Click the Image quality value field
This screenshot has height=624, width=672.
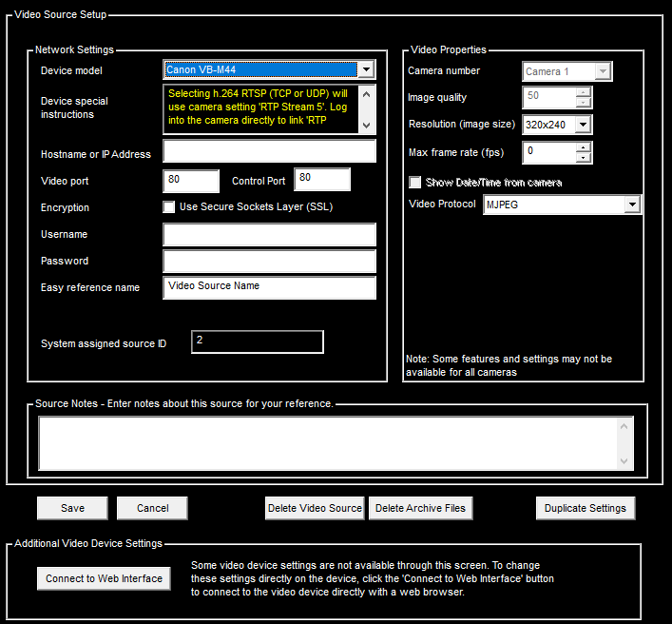coord(549,97)
